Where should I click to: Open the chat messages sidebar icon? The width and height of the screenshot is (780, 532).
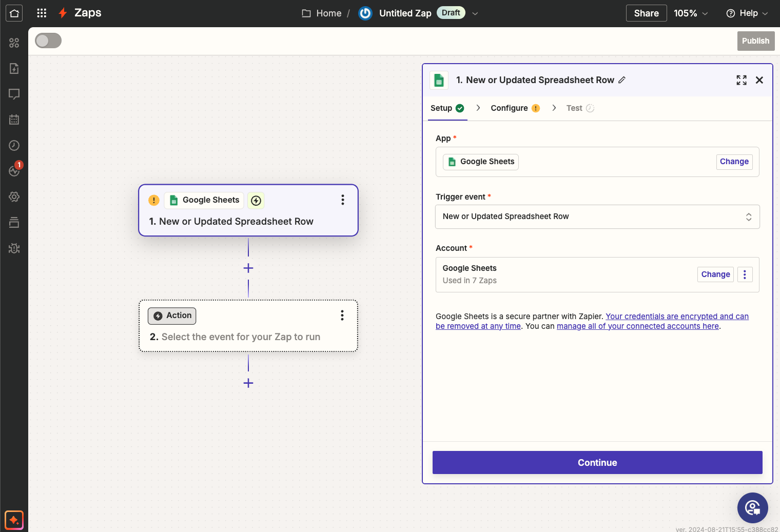point(14,94)
